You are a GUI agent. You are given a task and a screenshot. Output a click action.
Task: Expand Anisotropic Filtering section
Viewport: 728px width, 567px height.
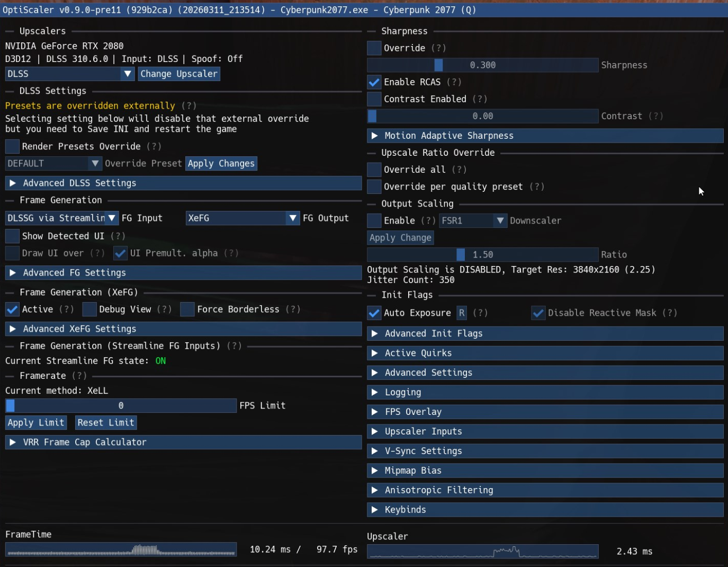coord(545,491)
